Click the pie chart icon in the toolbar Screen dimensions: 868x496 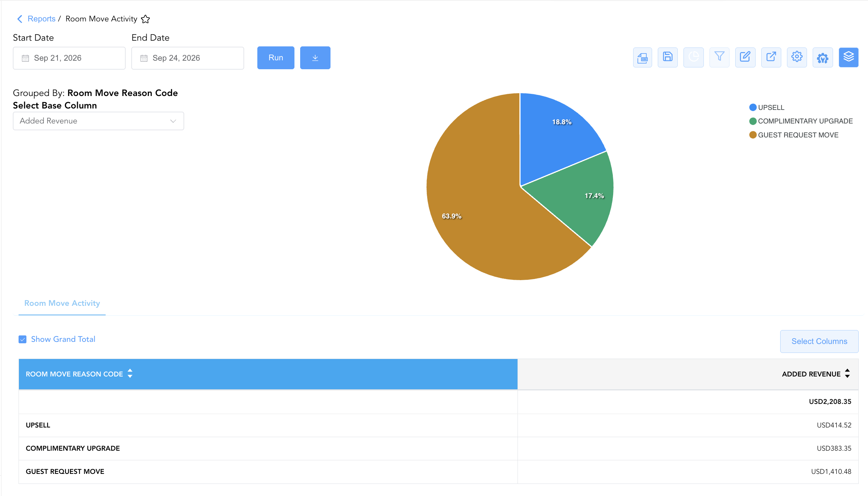(693, 57)
